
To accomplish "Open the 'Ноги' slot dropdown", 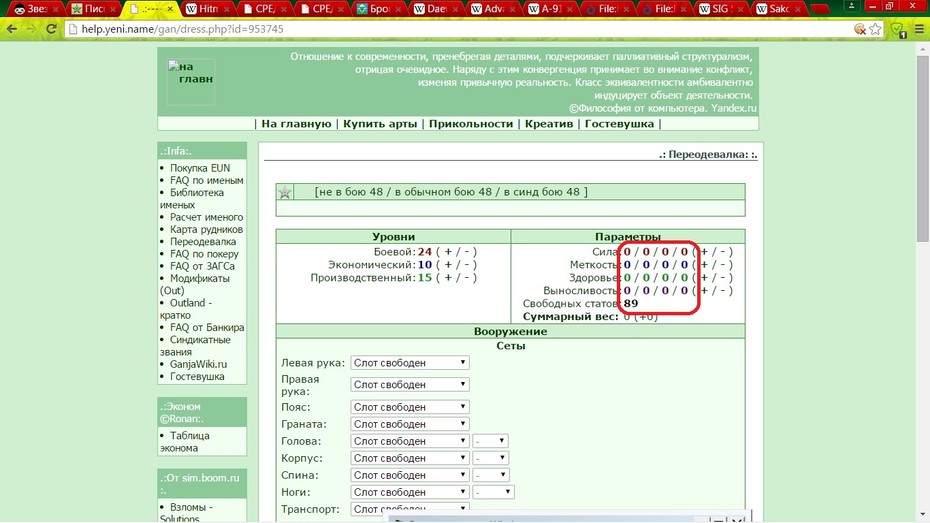I will (x=410, y=492).
